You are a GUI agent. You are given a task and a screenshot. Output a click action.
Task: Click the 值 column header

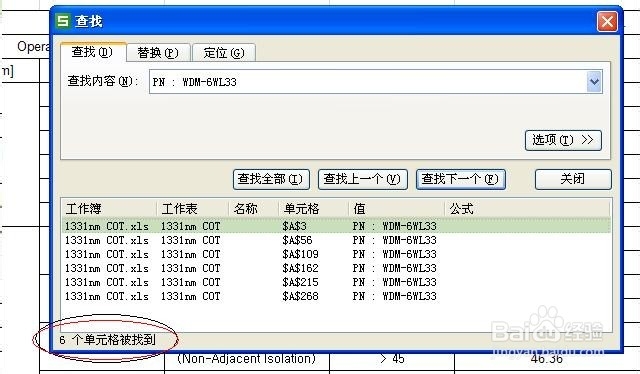point(396,209)
